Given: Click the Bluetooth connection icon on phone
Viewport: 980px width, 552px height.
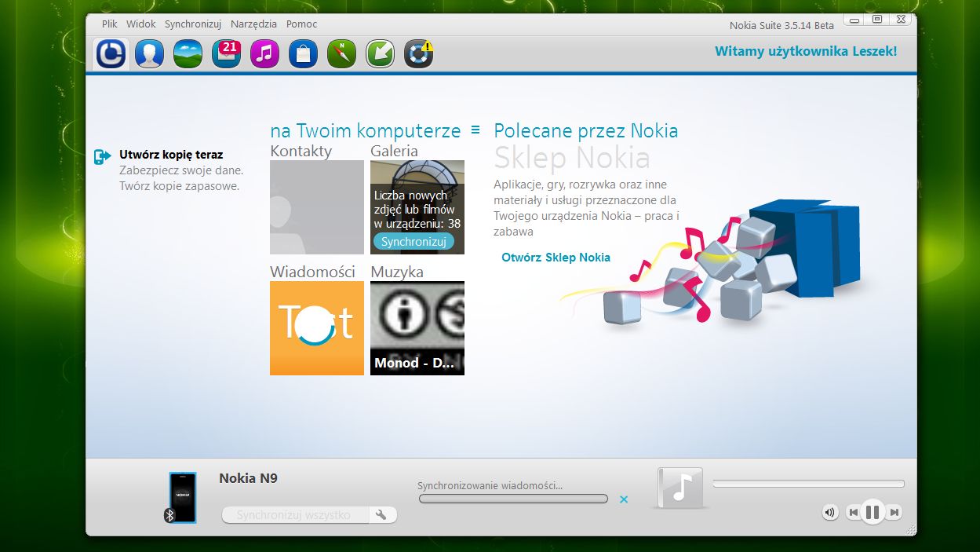Looking at the screenshot, I should tap(169, 515).
